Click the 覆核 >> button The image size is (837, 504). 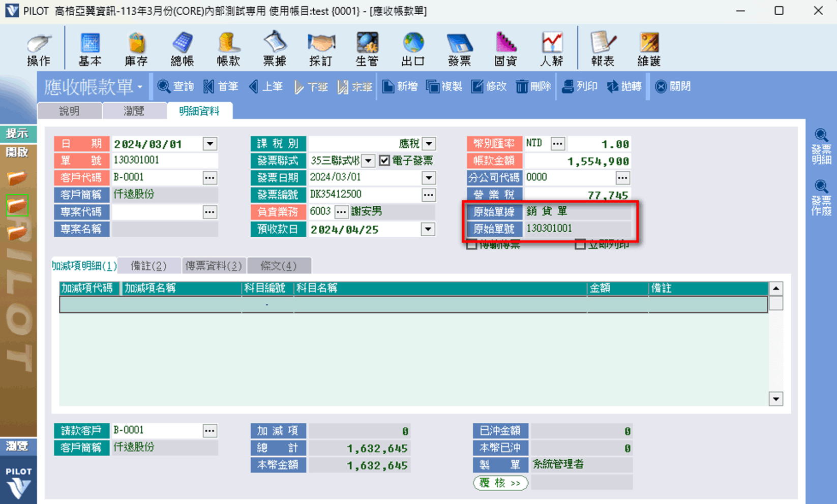[500, 483]
